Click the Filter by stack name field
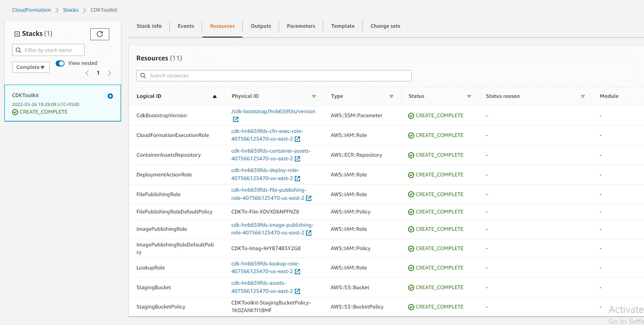This screenshot has width=644, height=325. pos(48,50)
